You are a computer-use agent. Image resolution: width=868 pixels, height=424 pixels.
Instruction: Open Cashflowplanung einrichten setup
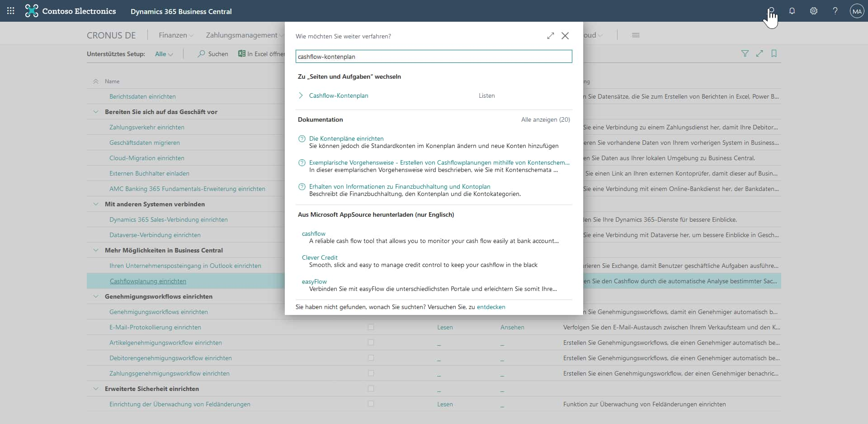tap(148, 281)
